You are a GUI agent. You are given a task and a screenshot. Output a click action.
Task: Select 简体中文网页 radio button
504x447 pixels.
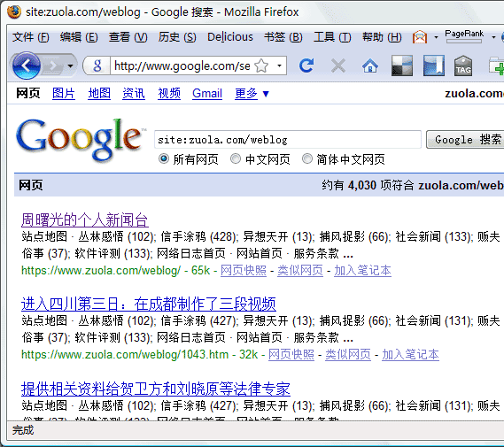[x=307, y=158]
